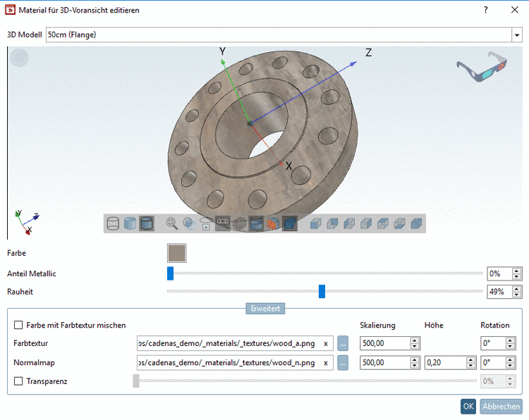Image resolution: width=529 pixels, height=420 pixels.
Task: Collapse the Erweitert section
Action: 264,309
